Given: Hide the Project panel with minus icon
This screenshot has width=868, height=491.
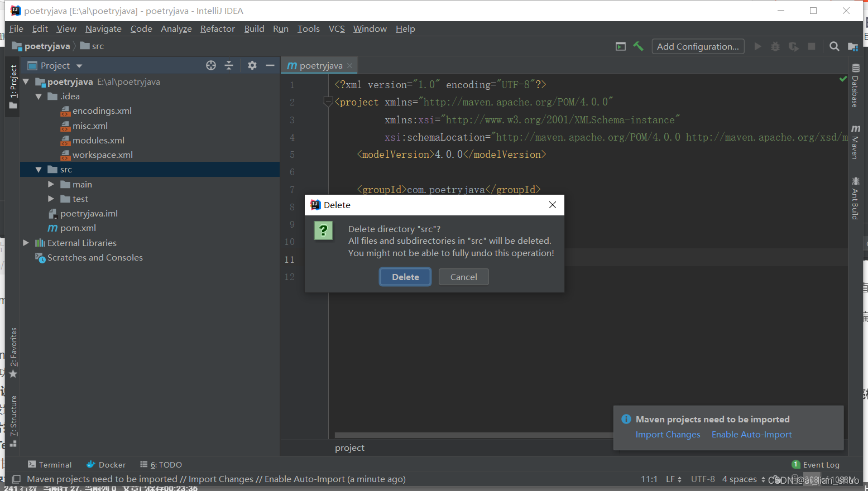Looking at the screenshot, I should pyautogui.click(x=270, y=65).
